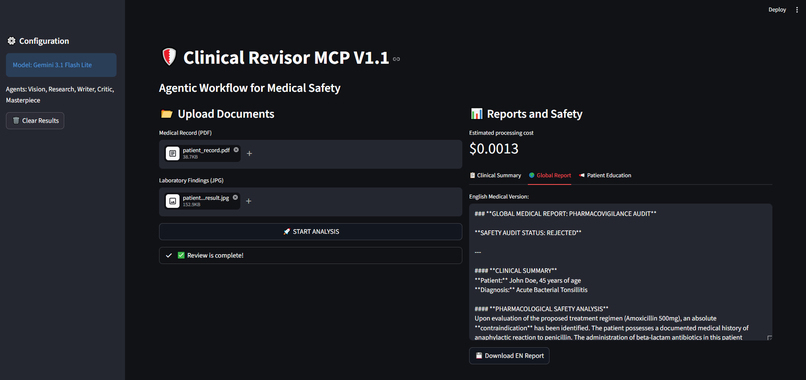
Task: Click the Patient: John Doe line
Action: 528,280
